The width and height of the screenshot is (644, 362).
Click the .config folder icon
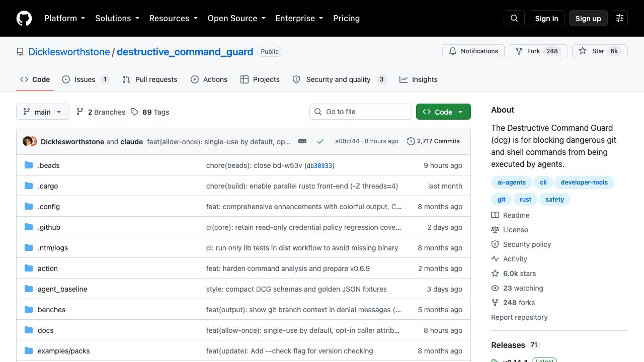click(x=29, y=207)
